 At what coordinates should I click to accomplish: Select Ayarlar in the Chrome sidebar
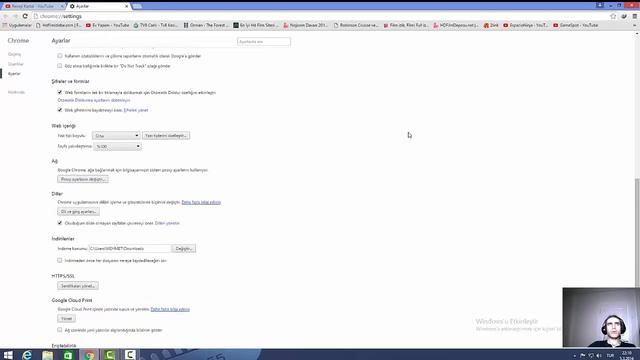click(x=14, y=73)
